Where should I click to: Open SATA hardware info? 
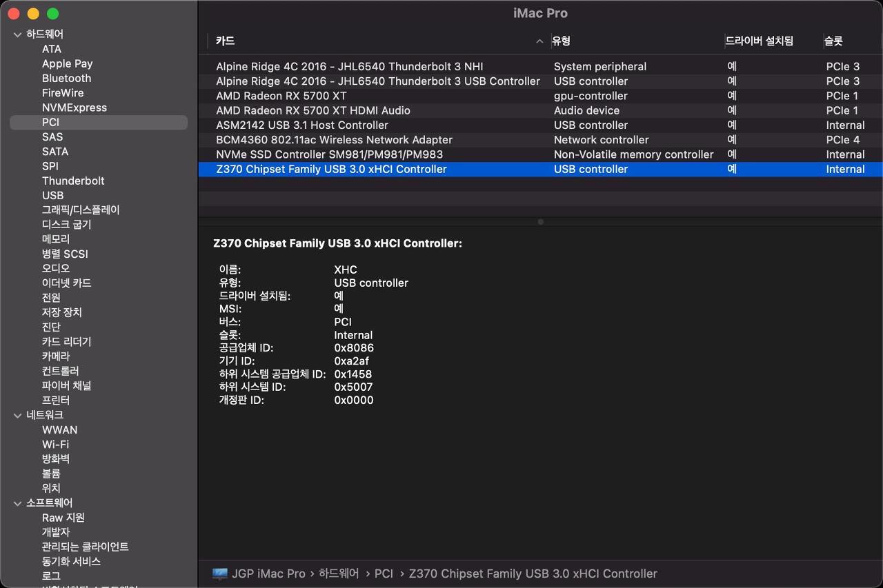(55, 152)
